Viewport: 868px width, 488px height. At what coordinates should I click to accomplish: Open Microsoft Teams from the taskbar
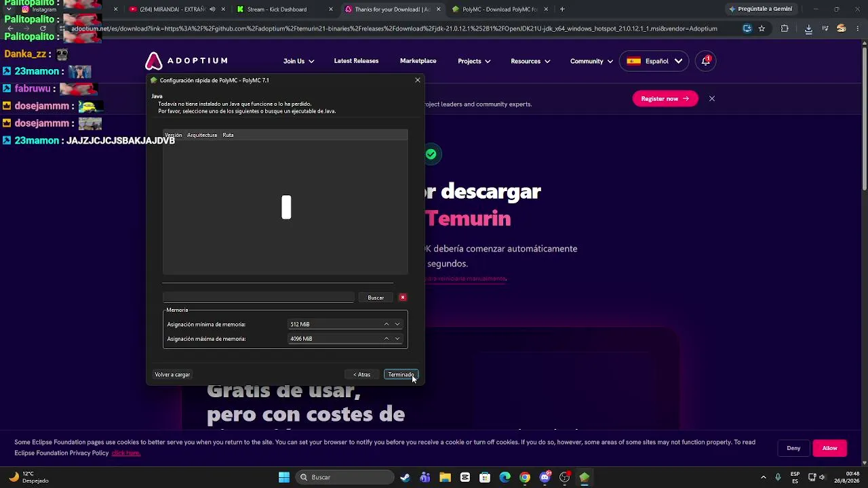(425, 477)
